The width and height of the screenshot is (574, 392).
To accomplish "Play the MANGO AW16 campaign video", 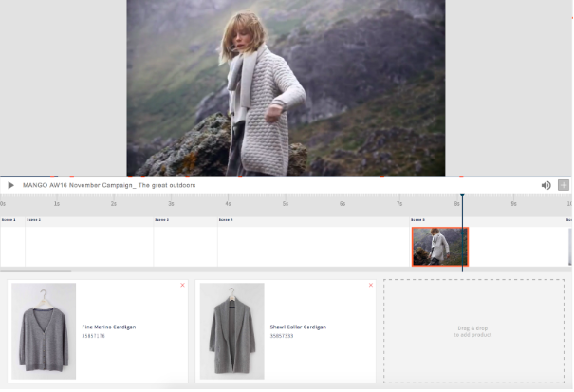I will [x=11, y=185].
